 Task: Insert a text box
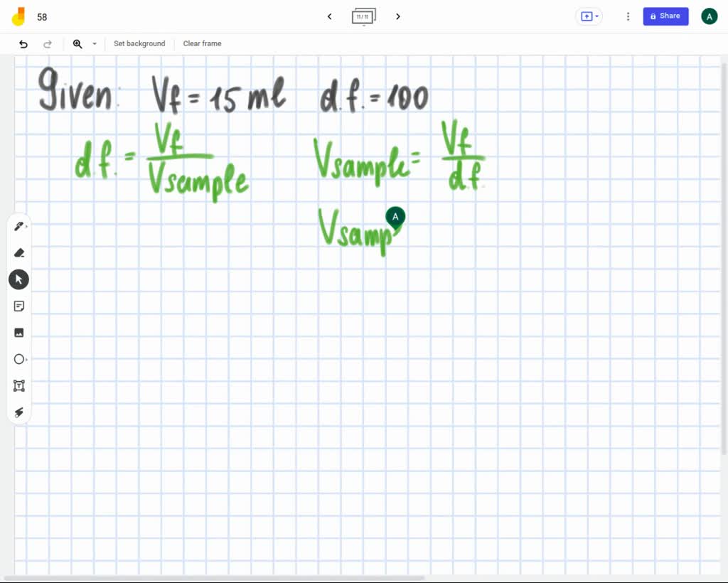19,385
